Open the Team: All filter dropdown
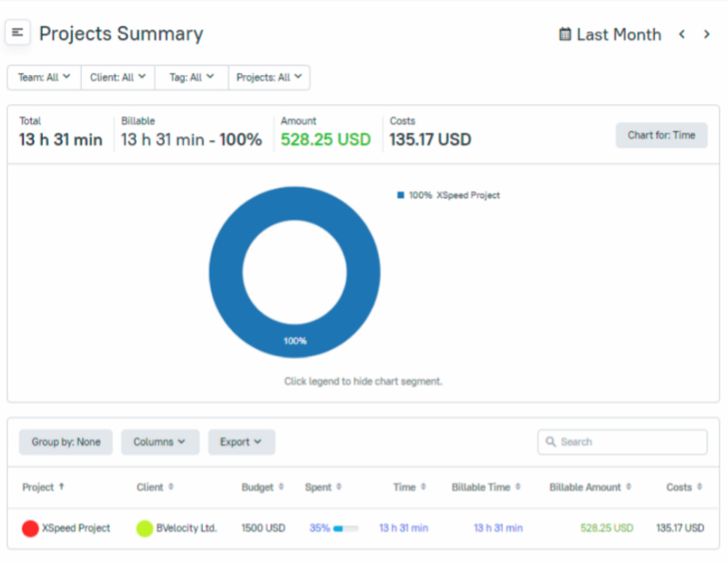Image resolution: width=728 pixels, height=563 pixels. pos(43,77)
